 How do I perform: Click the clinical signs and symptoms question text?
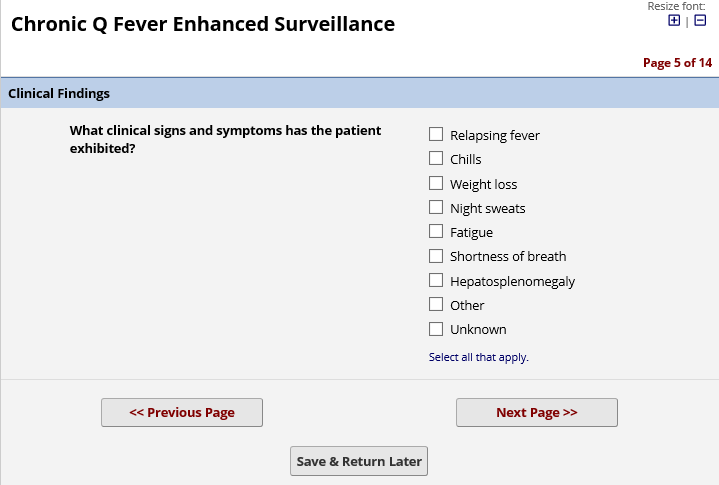click(x=225, y=139)
